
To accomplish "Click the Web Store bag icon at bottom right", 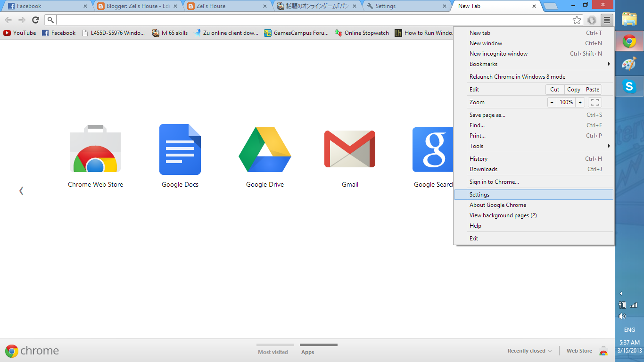I will tap(603, 351).
